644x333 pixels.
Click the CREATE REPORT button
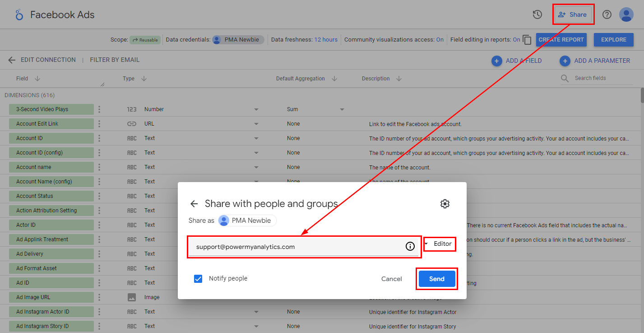click(x=561, y=40)
